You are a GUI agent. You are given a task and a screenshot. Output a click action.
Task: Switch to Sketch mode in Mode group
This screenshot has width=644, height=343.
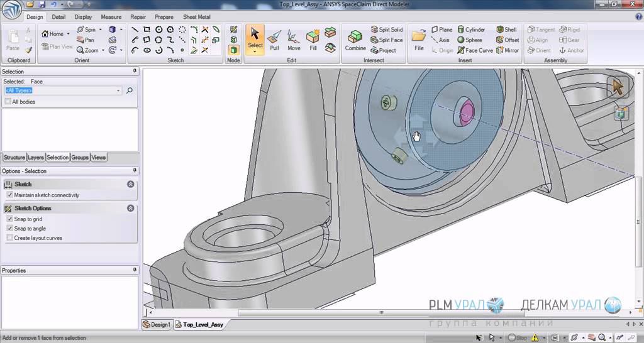234,30
